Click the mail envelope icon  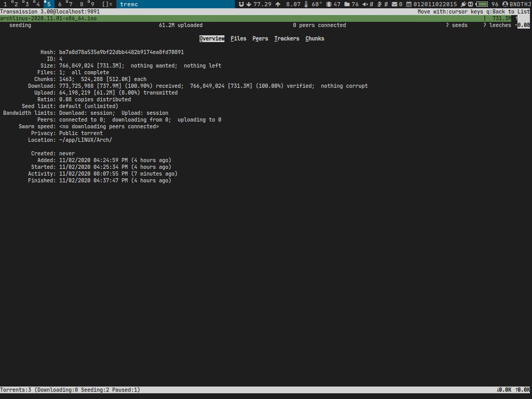(x=394, y=4)
